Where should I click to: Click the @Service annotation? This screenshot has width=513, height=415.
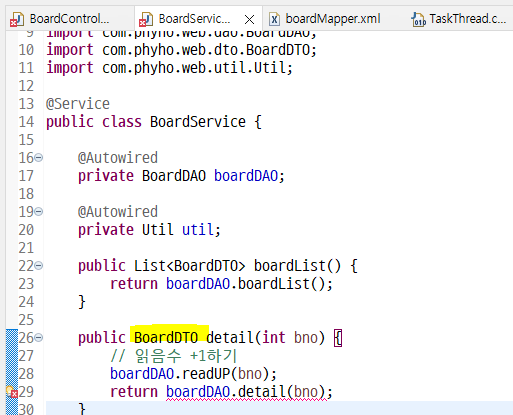[x=78, y=104]
